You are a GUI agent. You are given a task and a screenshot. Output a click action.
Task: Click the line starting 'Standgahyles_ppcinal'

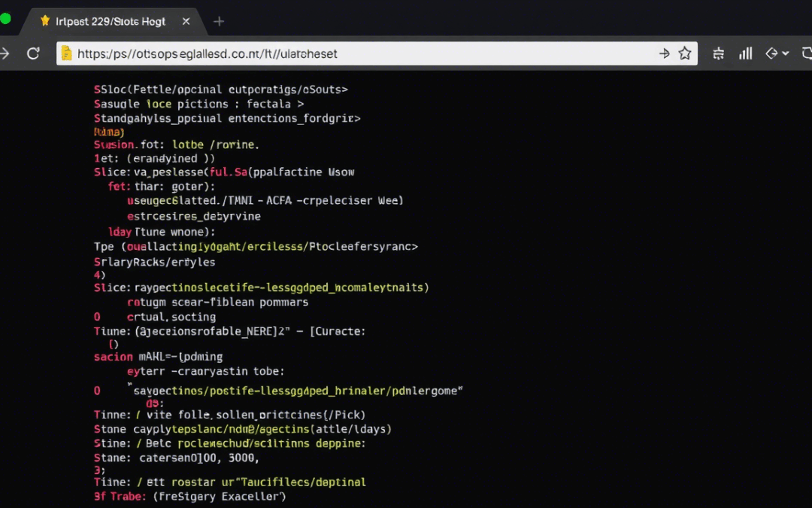tap(227, 119)
